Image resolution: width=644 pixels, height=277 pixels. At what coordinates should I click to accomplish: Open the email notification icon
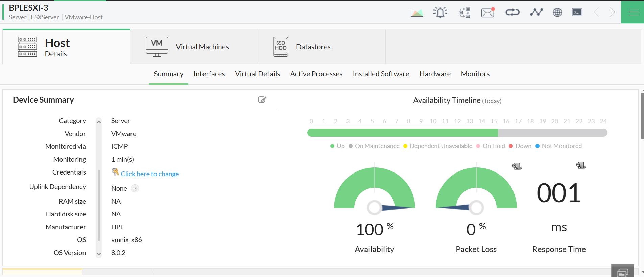coord(488,13)
